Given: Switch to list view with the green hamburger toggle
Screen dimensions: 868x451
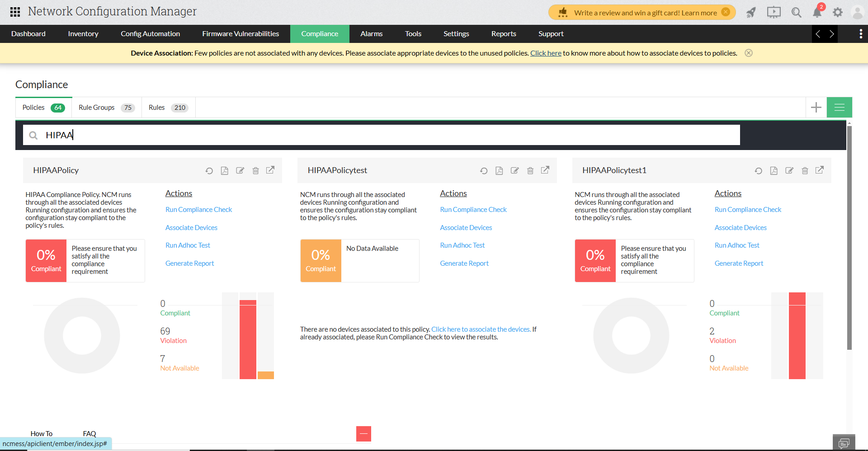Looking at the screenshot, I should click(839, 107).
